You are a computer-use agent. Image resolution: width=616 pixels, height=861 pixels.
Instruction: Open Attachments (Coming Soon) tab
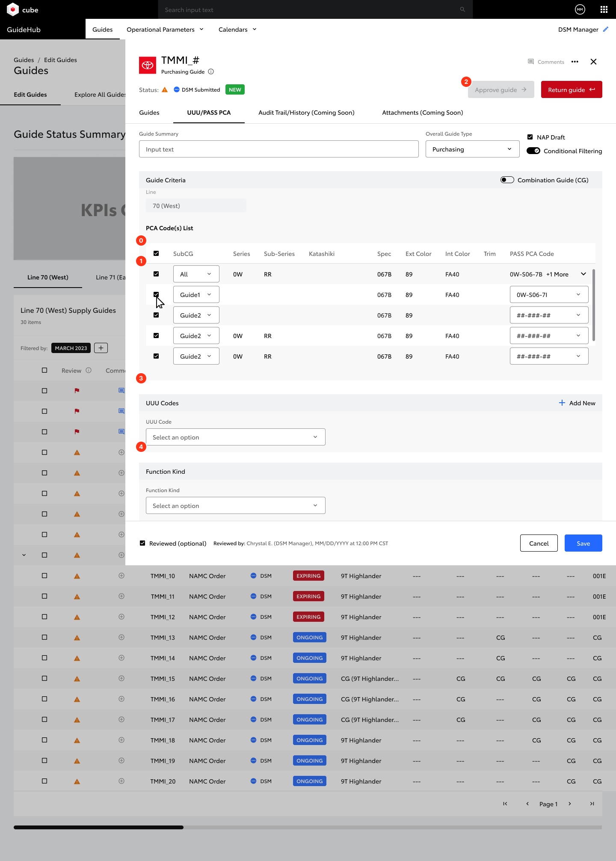423,113
